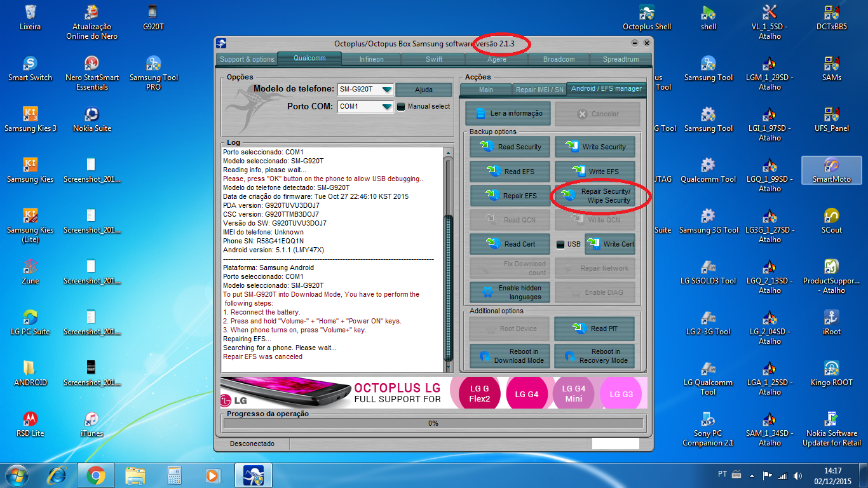This screenshot has width=868, height=488.
Task: Click the Repair EFS button
Action: click(x=510, y=196)
